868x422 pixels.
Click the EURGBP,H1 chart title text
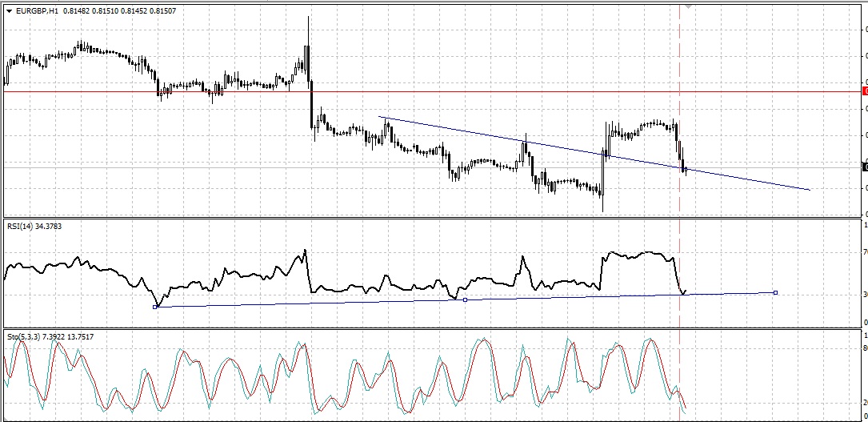37,10
